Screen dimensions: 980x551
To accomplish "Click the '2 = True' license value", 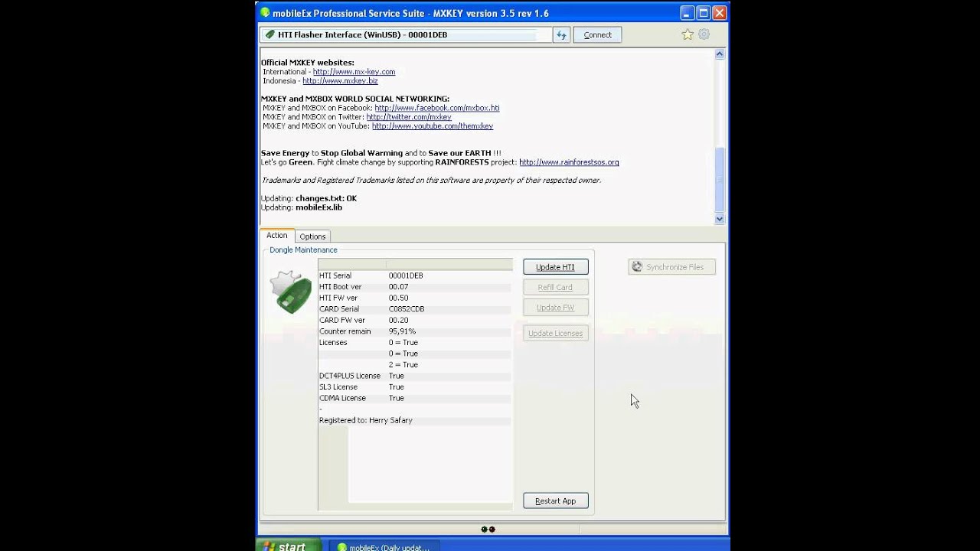I will (403, 365).
